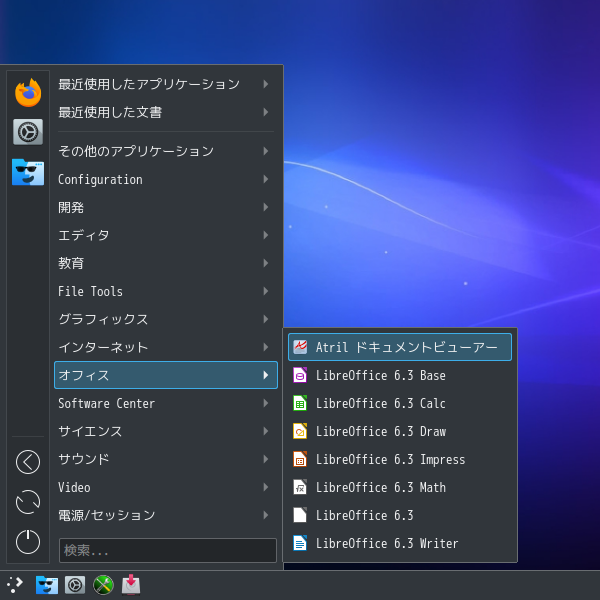This screenshot has height=600, width=600.
Task: Open the サウンド category
Action: click(x=166, y=459)
